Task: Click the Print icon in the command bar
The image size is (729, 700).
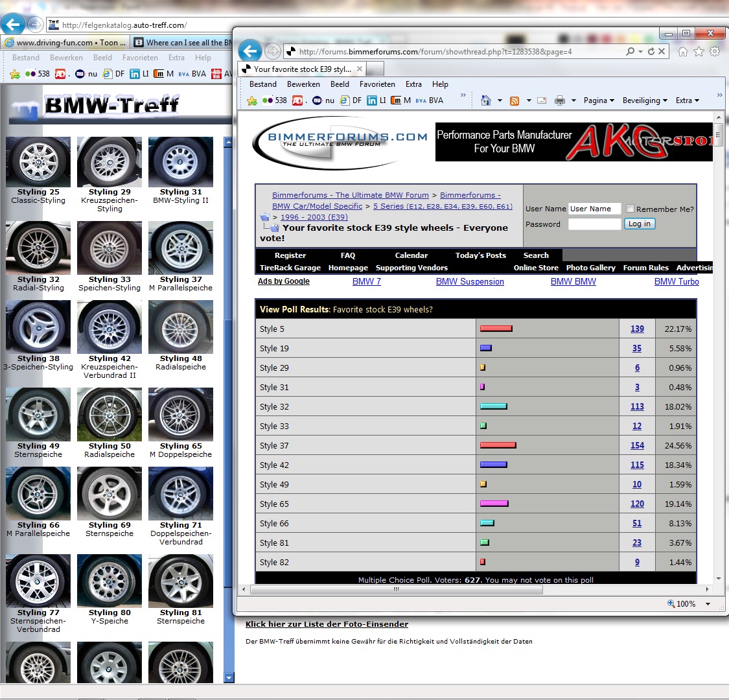Action: coord(560,100)
